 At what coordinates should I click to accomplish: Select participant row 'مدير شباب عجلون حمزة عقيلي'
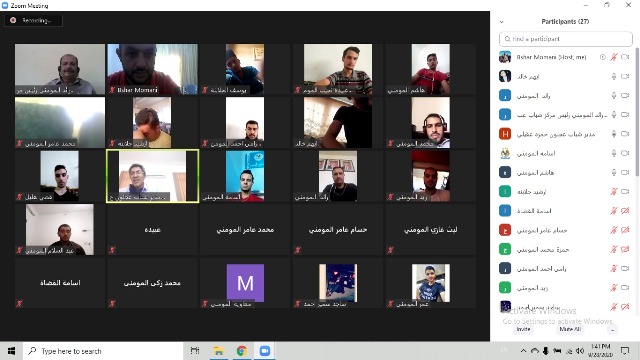[565, 134]
